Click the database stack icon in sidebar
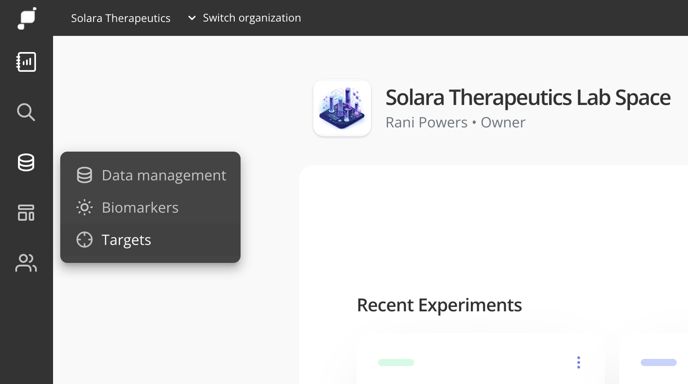The height and width of the screenshot is (384, 688). point(26,162)
